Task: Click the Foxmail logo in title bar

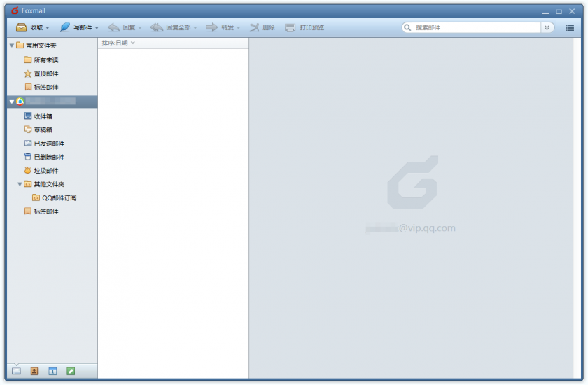Action: (15, 10)
